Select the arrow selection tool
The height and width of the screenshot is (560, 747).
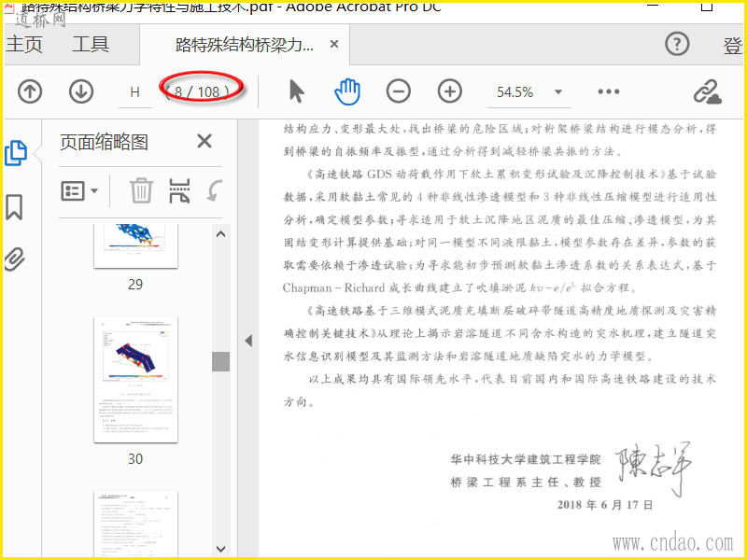(x=296, y=91)
